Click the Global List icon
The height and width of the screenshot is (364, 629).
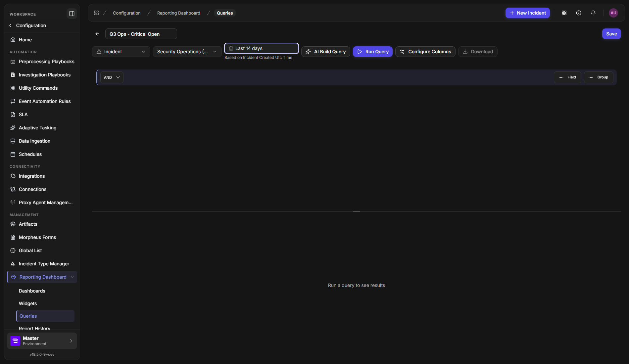(x=13, y=250)
